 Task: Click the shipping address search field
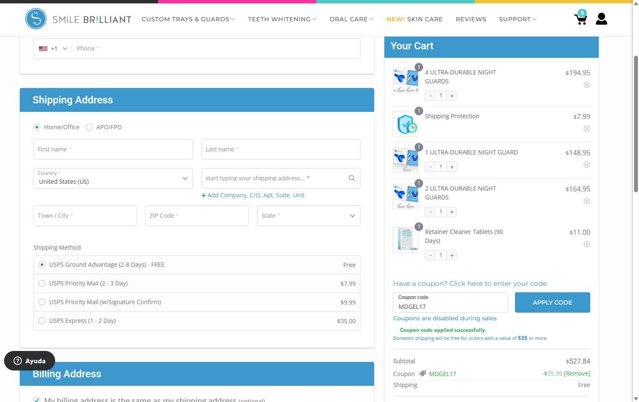(281, 178)
